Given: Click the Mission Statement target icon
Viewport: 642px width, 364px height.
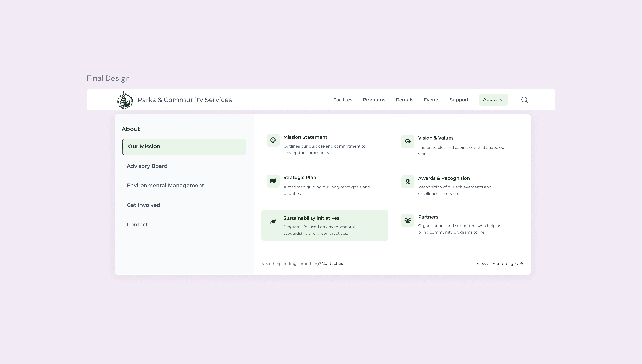Looking at the screenshot, I should pyautogui.click(x=273, y=140).
